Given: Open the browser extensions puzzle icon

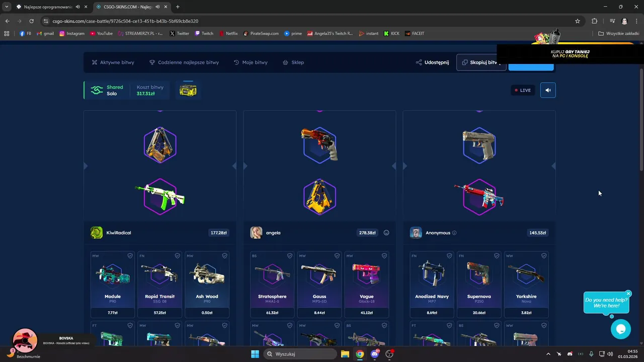Looking at the screenshot, I should (x=595, y=21).
